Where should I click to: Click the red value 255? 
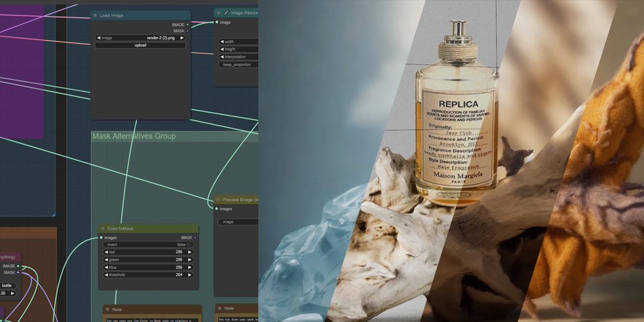coord(179,252)
